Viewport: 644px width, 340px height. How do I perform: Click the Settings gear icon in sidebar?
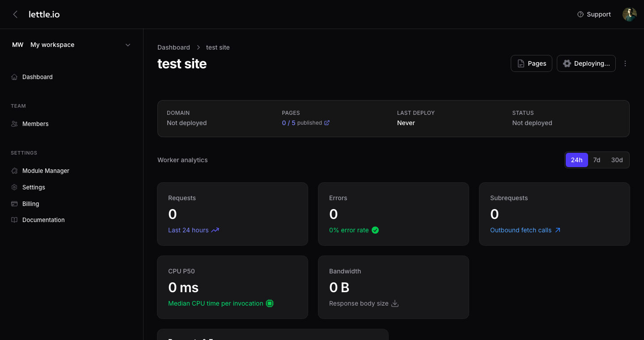click(x=14, y=187)
